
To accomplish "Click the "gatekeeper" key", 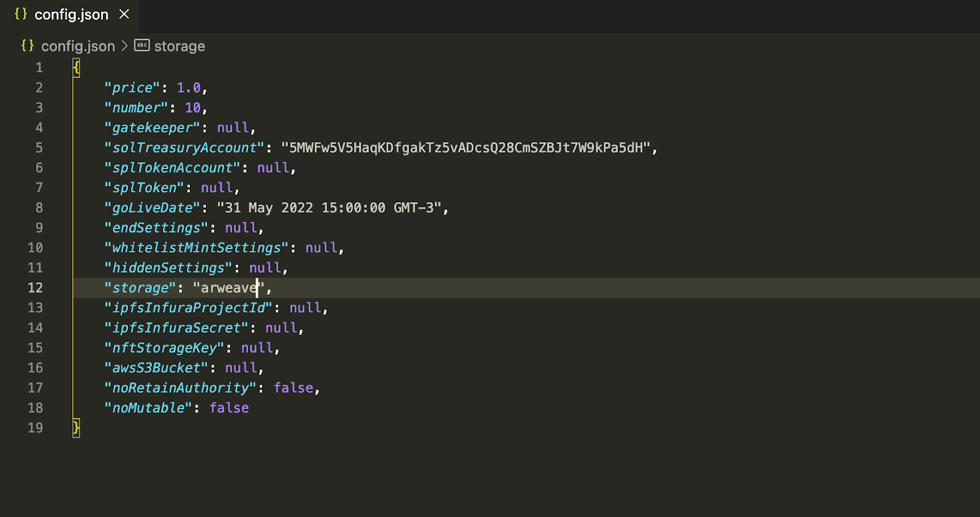I will (152, 128).
